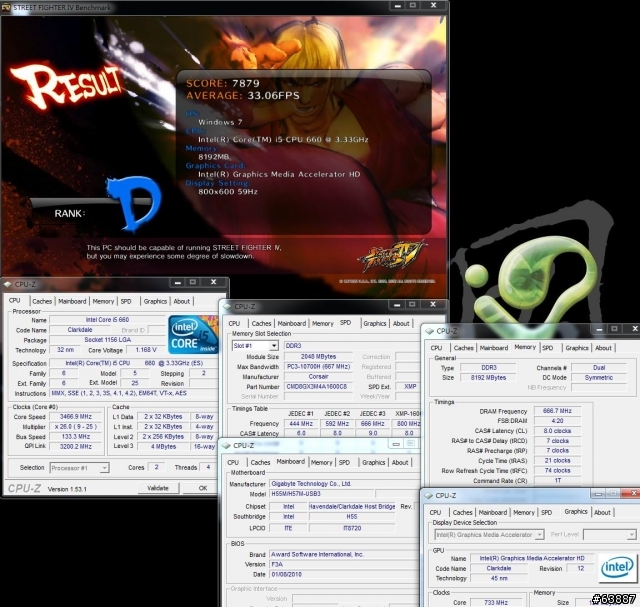The height and width of the screenshot is (607, 640).
Task: Select the Graphics tab in the Memory window
Action: tap(577, 348)
